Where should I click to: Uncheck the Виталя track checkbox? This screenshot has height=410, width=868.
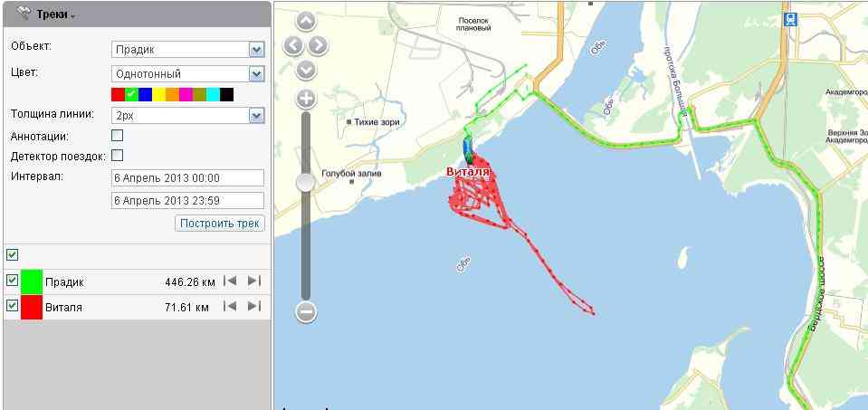(12, 305)
